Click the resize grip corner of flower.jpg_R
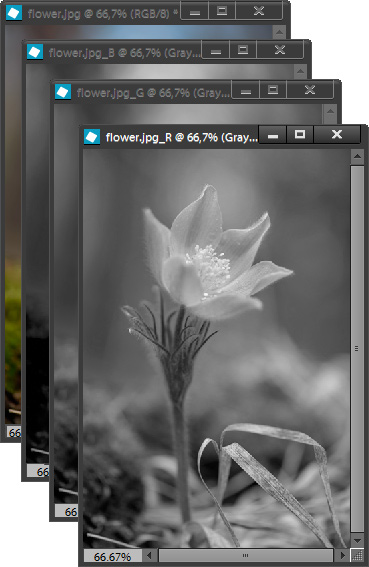Screen dimensions: 369x567 (x=357, y=555)
